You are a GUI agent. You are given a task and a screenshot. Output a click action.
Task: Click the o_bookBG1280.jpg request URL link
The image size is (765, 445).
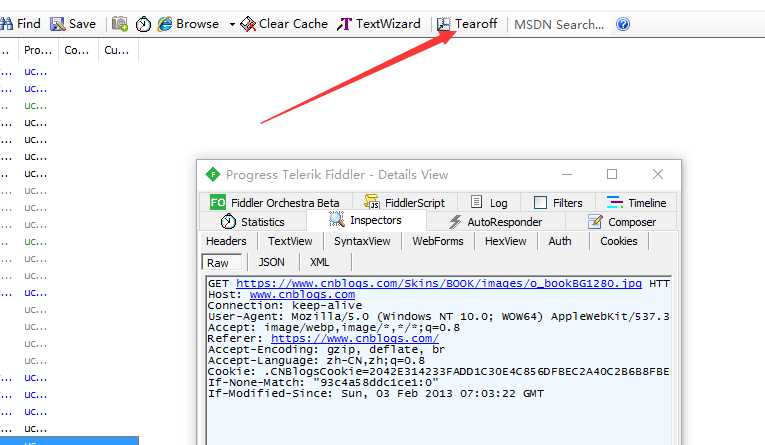pyautogui.click(x=439, y=283)
